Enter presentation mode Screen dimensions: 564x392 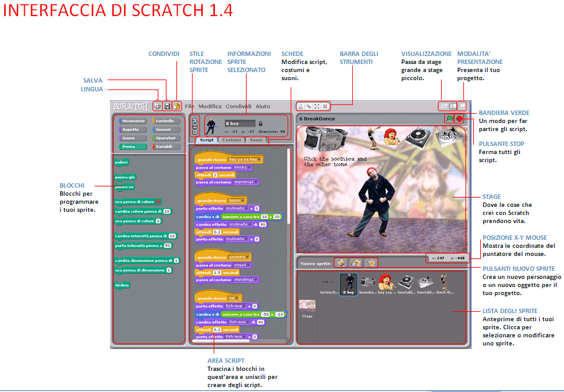[463, 106]
